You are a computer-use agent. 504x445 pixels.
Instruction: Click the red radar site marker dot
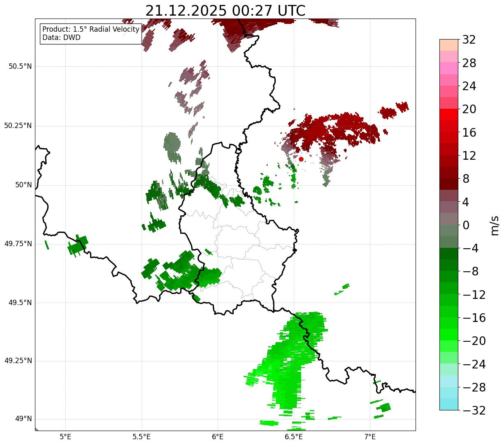(x=301, y=159)
